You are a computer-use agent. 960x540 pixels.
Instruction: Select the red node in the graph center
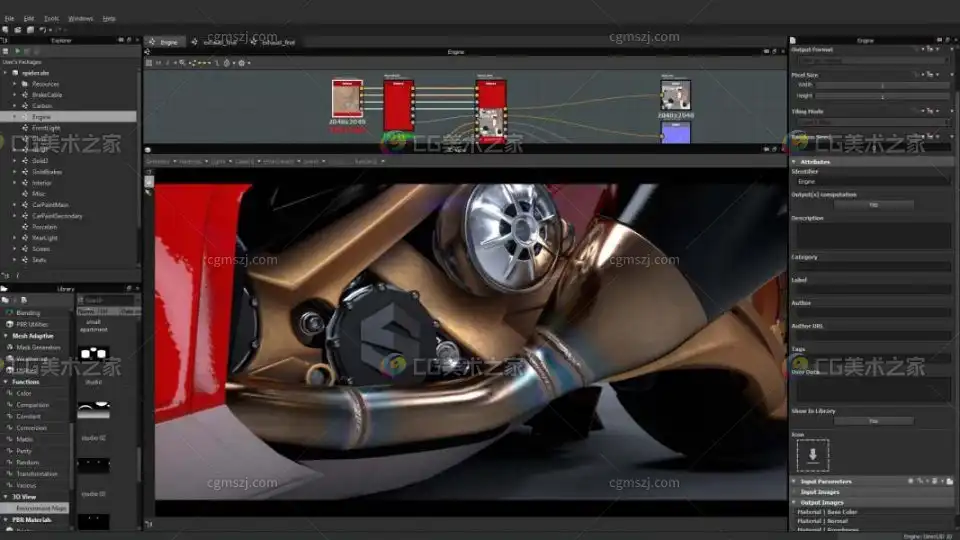pos(398,106)
